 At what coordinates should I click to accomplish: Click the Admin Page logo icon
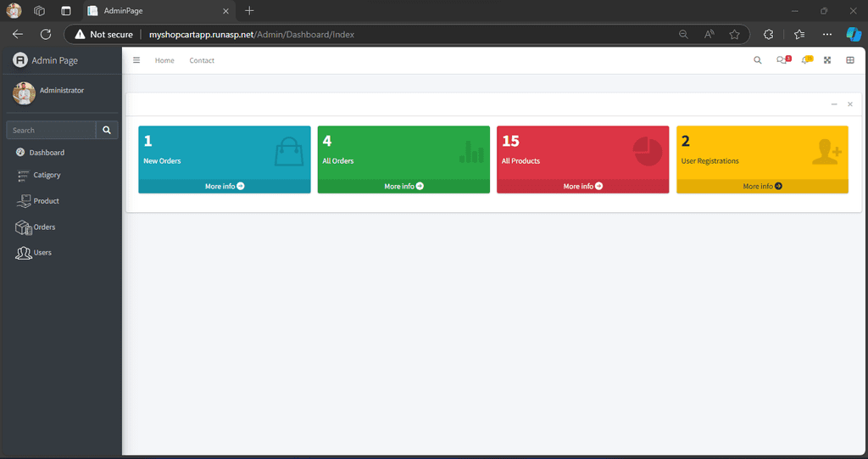point(20,60)
